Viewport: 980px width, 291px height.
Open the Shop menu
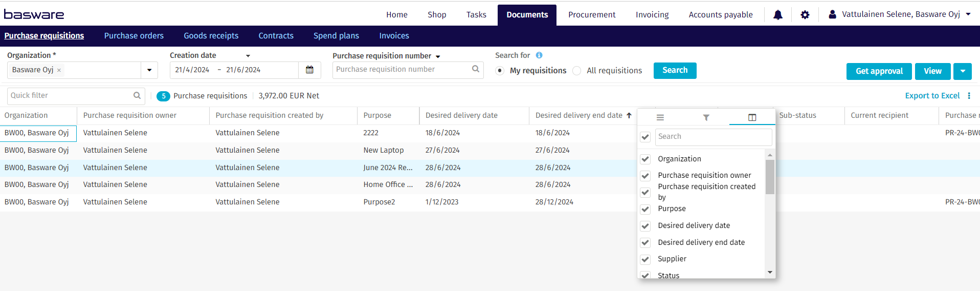tap(437, 15)
